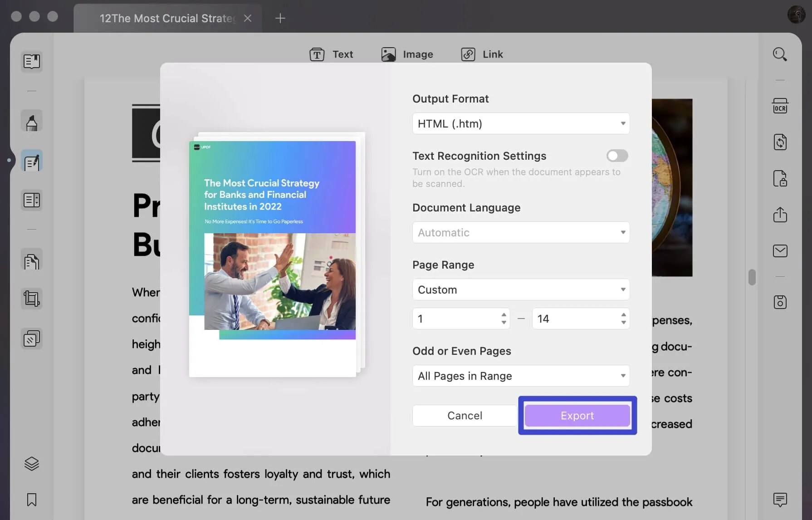Increment the ending page number stepper
This screenshot has height=520, width=812.
(624, 315)
